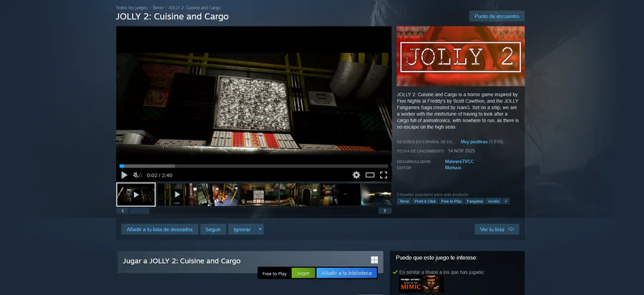The height and width of the screenshot is (295, 644).
Task: Select the first trailer thumbnail
Action: [x=136, y=194]
